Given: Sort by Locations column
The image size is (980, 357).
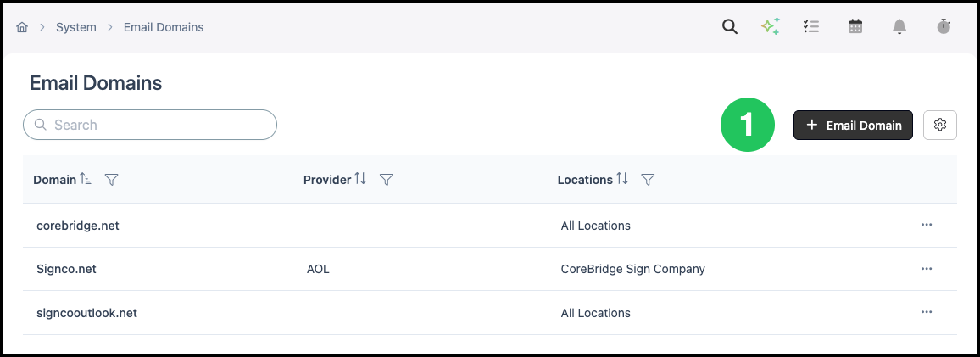Looking at the screenshot, I should [622, 179].
